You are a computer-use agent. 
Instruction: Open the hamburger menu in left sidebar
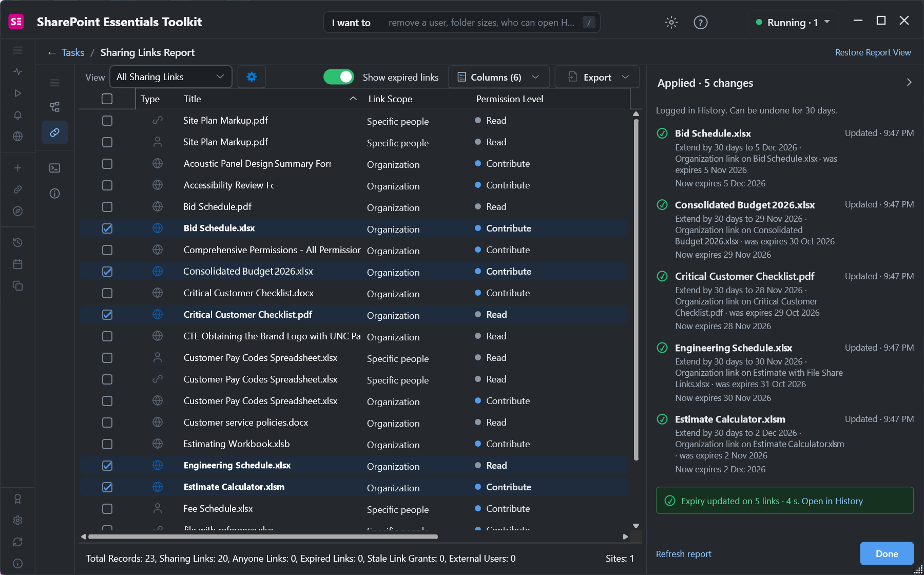(x=17, y=50)
